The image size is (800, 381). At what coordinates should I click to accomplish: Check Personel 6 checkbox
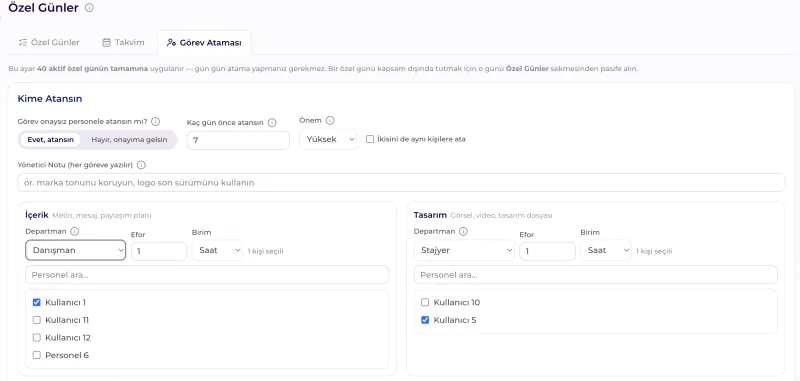coord(37,355)
